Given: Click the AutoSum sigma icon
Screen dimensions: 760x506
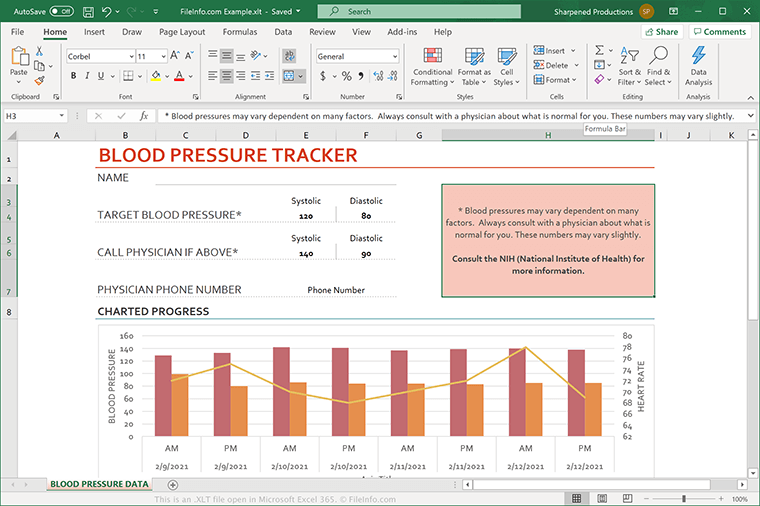Looking at the screenshot, I should pyautogui.click(x=600, y=50).
